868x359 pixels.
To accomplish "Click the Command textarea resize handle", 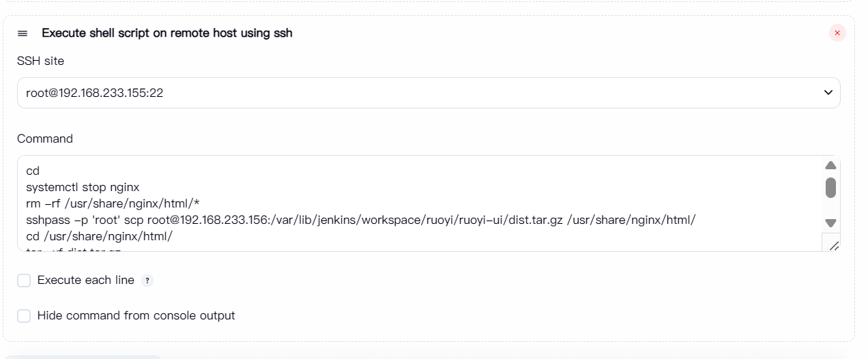I will [833, 245].
